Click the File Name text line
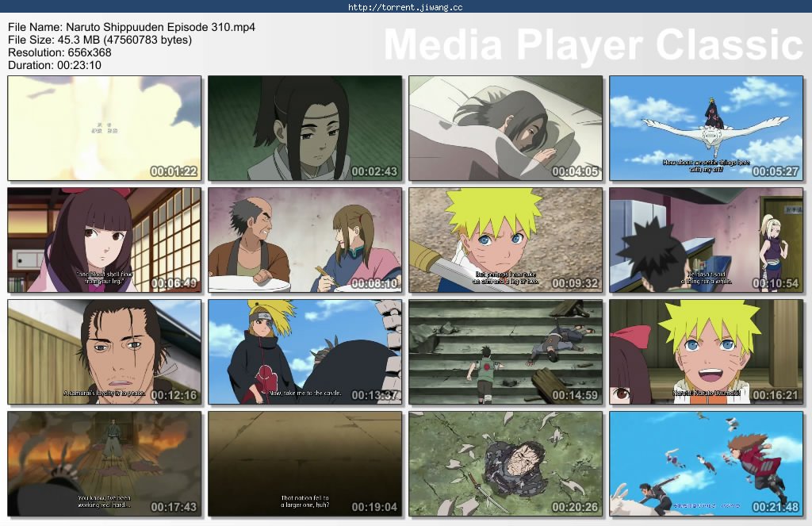812x526 pixels. (x=132, y=27)
